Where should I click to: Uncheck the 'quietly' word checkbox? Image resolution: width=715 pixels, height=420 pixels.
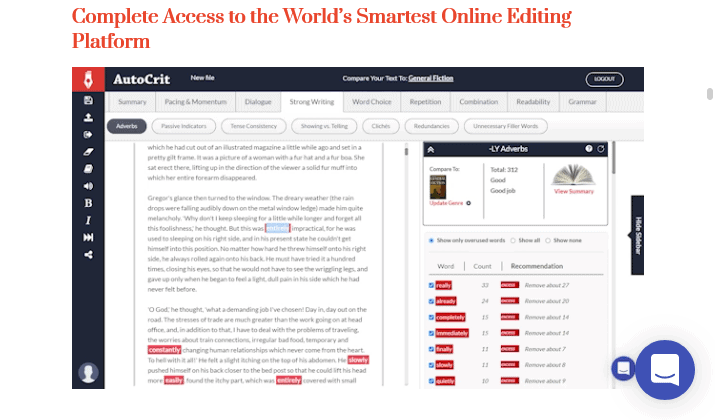pyautogui.click(x=431, y=381)
